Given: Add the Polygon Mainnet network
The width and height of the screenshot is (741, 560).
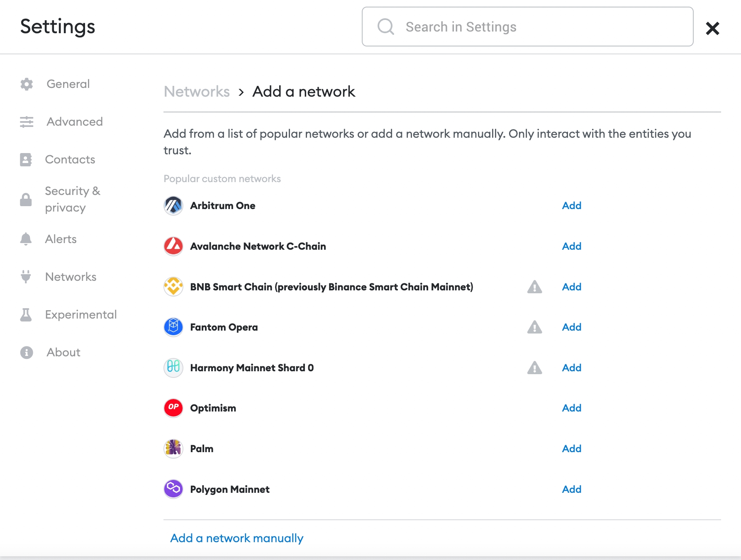Looking at the screenshot, I should tap(571, 489).
